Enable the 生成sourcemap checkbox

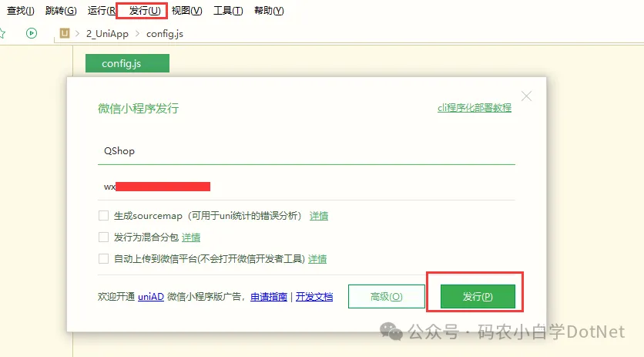pyautogui.click(x=103, y=216)
